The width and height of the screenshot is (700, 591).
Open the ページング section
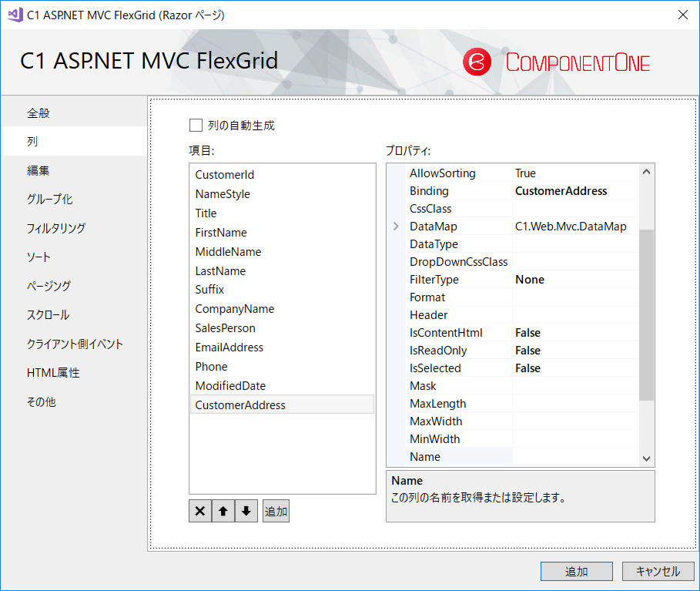[75, 286]
